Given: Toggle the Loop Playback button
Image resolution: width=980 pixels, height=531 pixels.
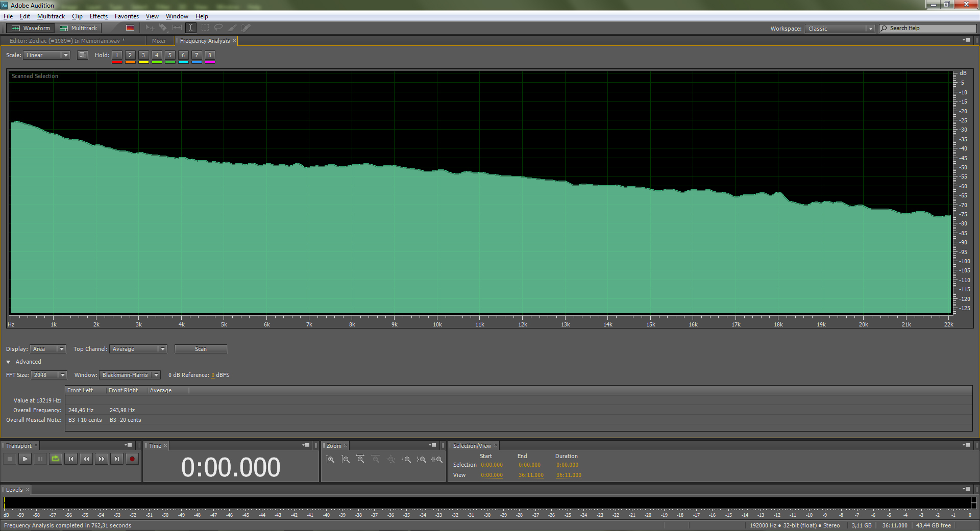Looking at the screenshot, I should click(56, 459).
